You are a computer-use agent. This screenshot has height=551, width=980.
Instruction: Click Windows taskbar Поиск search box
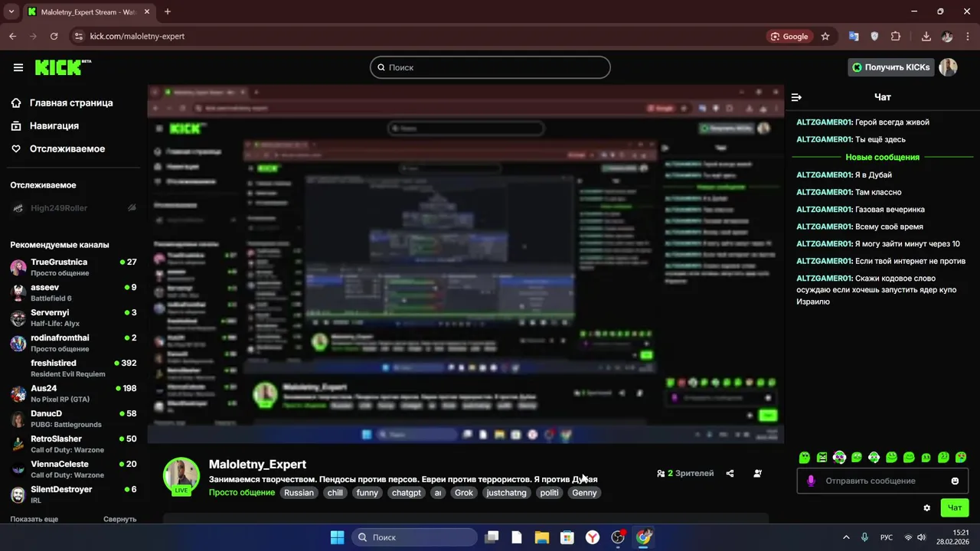415,537
